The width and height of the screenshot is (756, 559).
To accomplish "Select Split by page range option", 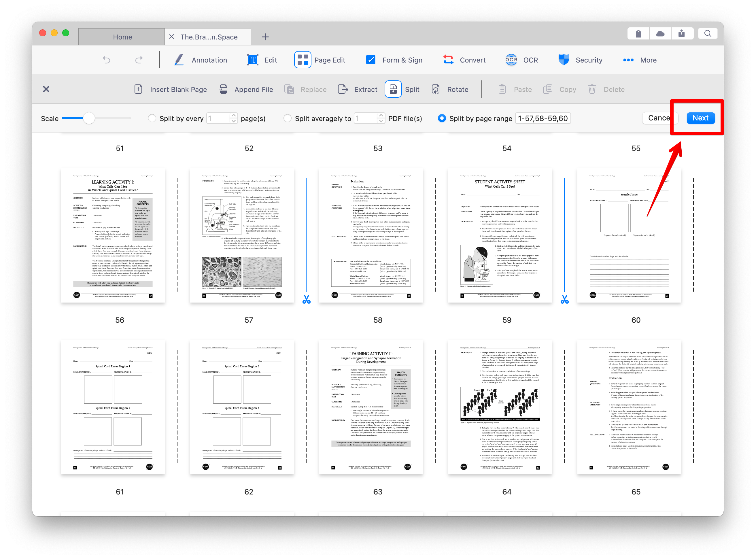I will [x=442, y=118].
